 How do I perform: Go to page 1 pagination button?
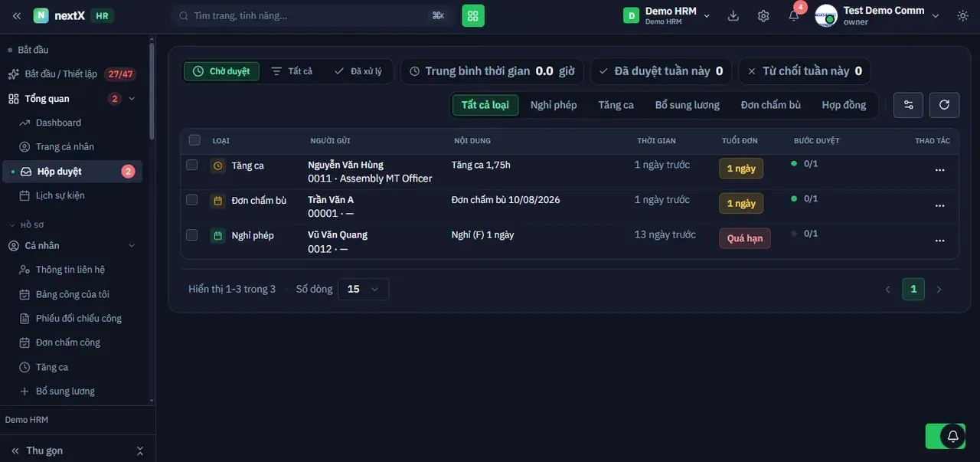(913, 289)
